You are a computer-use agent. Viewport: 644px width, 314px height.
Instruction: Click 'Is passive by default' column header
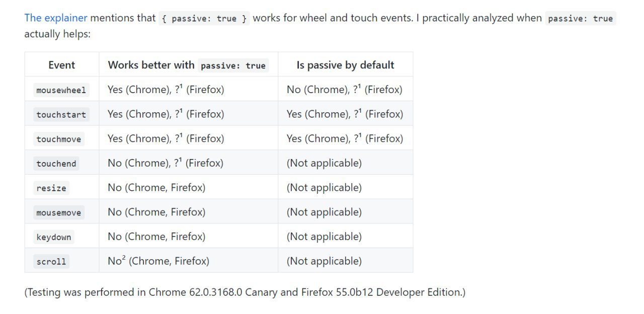(345, 65)
